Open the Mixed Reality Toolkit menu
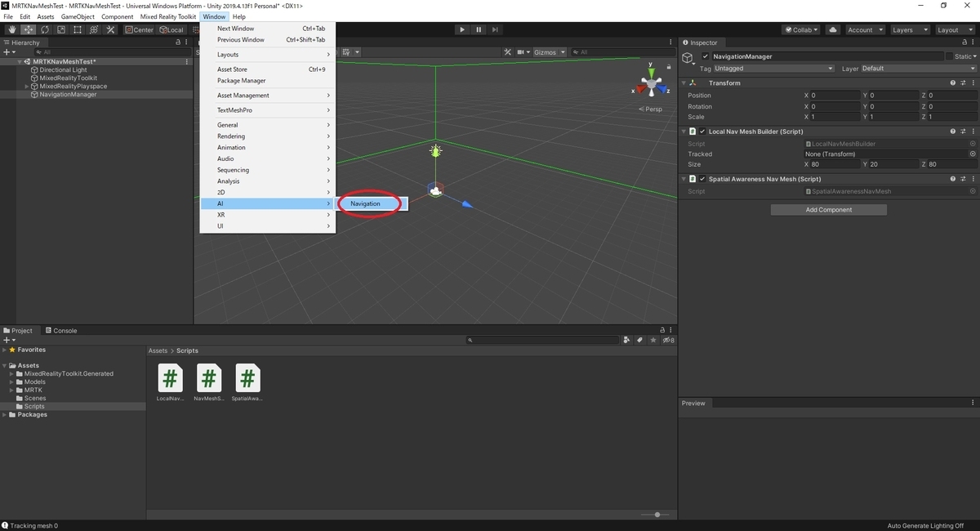The height and width of the screenshot is (531, 980). click(x=168, y=16)
